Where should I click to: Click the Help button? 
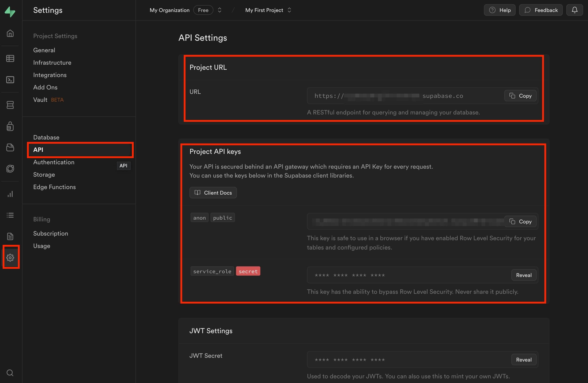499,10
